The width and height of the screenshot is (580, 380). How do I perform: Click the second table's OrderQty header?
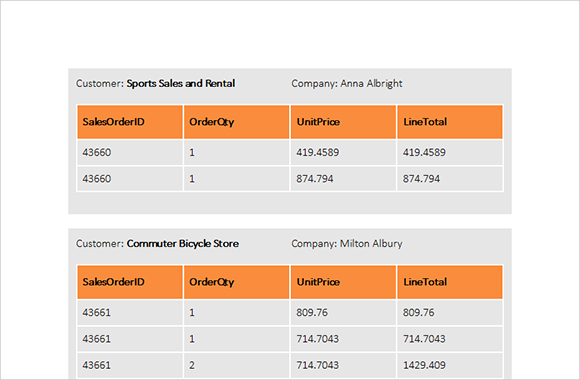[236, 282]
